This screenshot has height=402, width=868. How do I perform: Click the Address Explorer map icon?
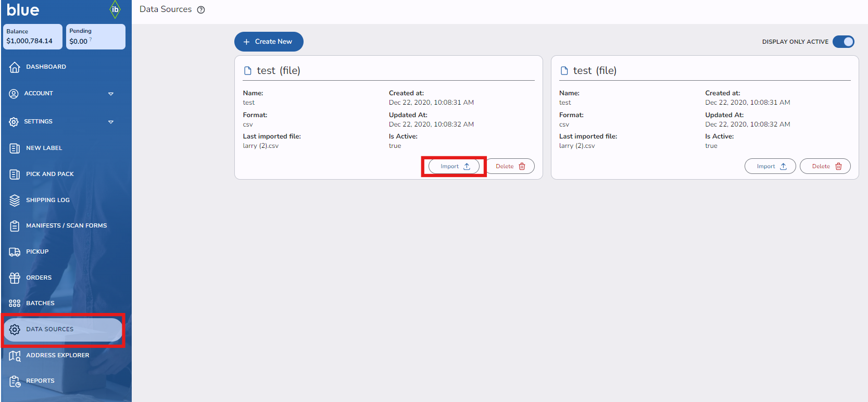15,356
